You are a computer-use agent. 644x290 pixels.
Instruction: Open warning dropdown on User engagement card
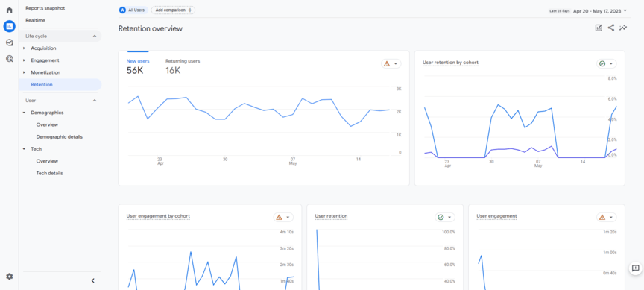click(606, 217)
